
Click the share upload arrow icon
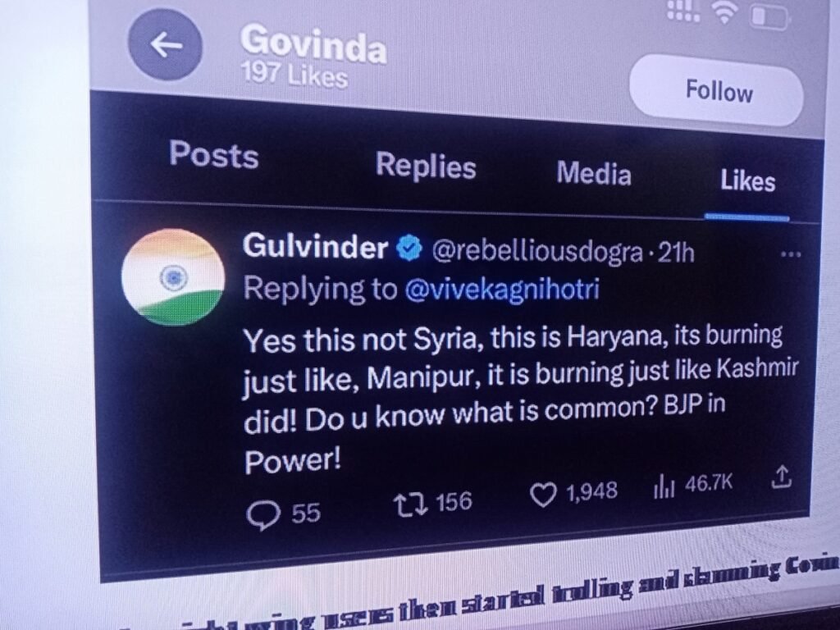pyautogui.click(x=781, y=477)
